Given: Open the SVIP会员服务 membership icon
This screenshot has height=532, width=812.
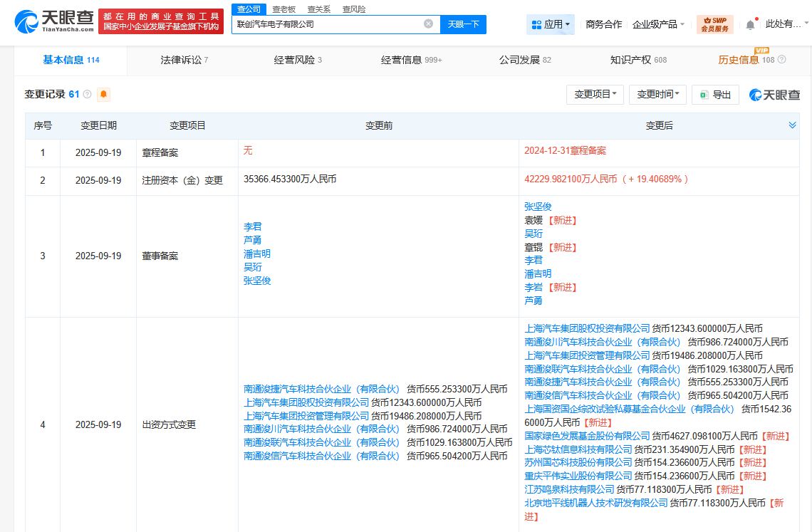Looking at the screenshot, I should point(715,22).
